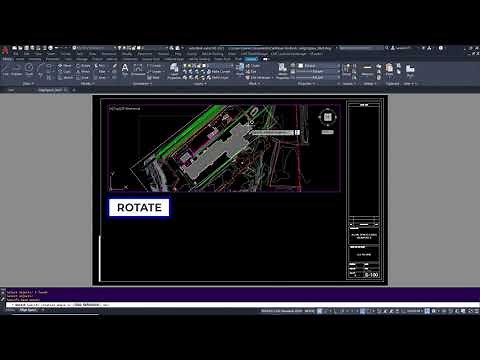
Task: Switch to the Model tab at bottom
Action: coord(10,310)
